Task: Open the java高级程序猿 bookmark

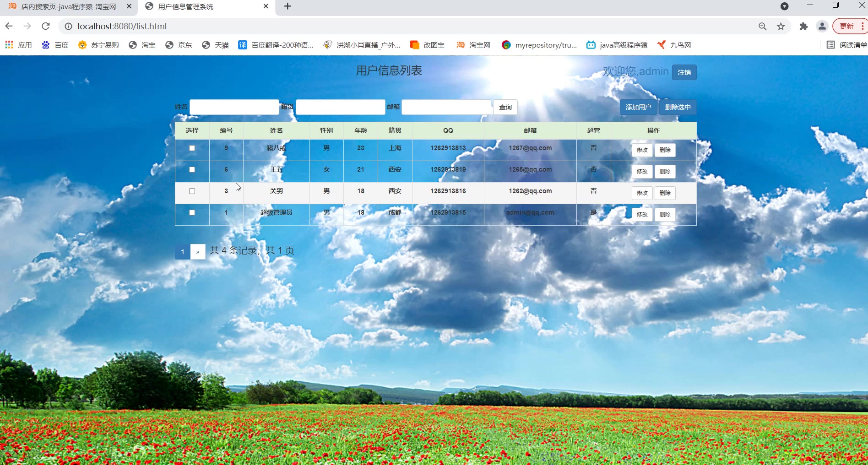Action: click(x=617, y=45)
